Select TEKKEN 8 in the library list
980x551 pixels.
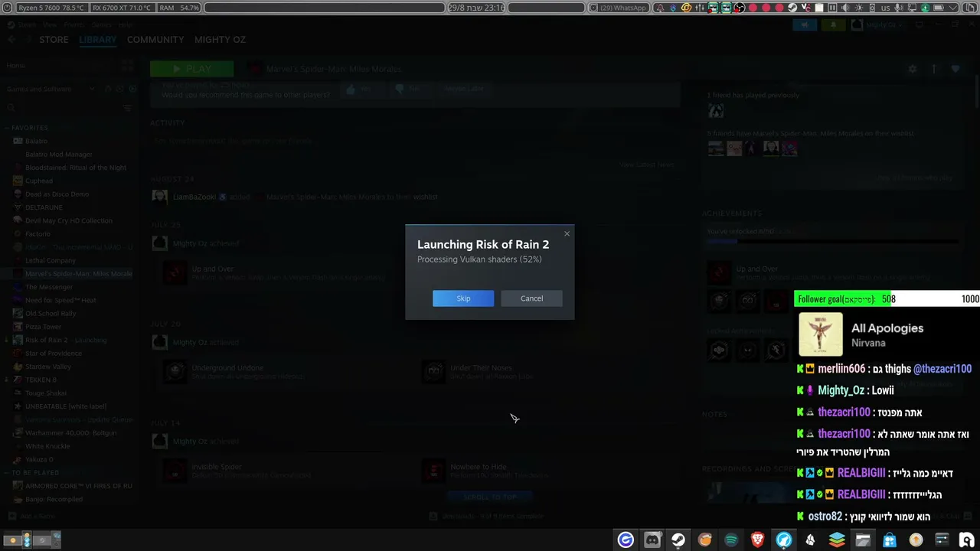click(41, 380)
